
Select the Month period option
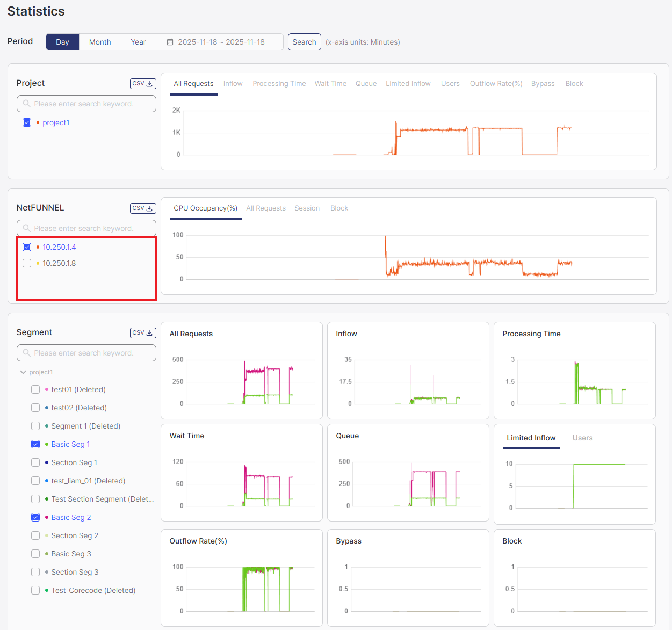click(100, 41)
